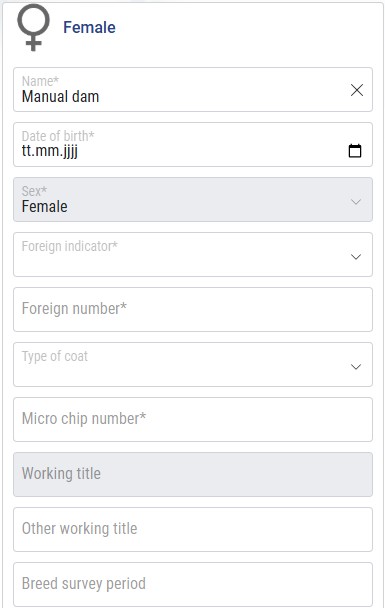Click the female gender symbol icon
Image resolution: width=385 pixels, height=608 pixels.
point(33,27)
